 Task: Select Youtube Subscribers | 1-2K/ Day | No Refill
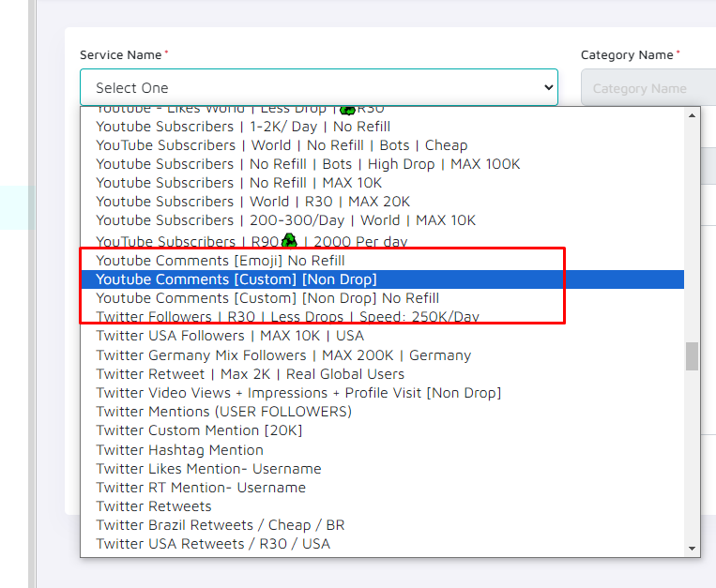coord(382,127)
